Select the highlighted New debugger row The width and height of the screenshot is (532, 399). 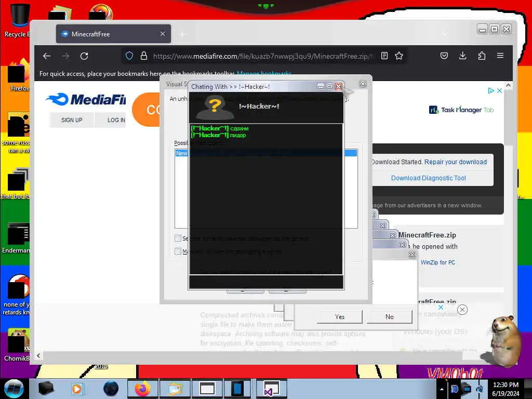(266, 153)
